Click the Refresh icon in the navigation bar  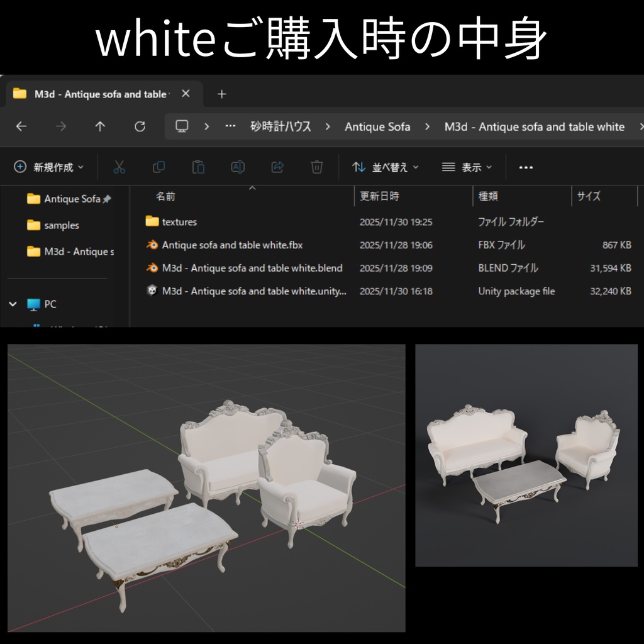click(140, 126)
